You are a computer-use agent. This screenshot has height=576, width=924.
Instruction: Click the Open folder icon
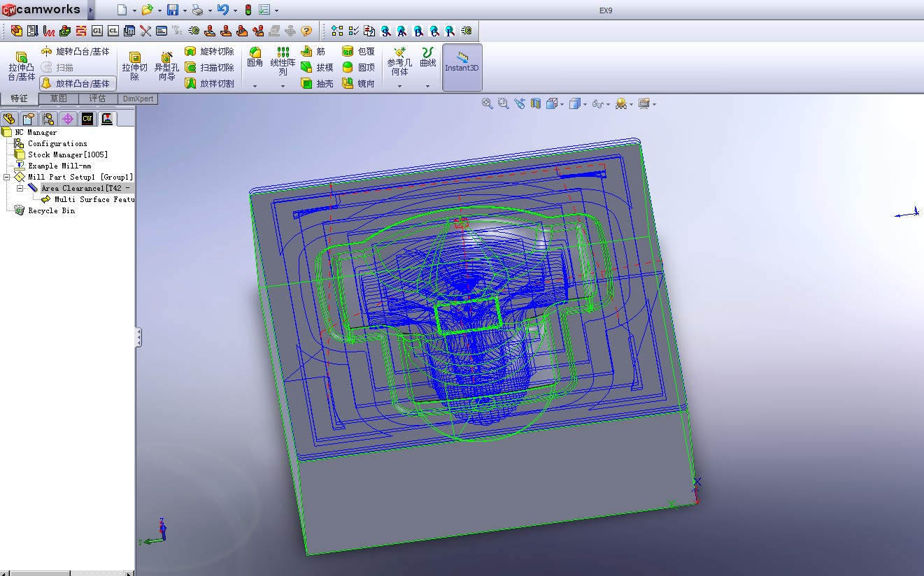coord(147,10)
